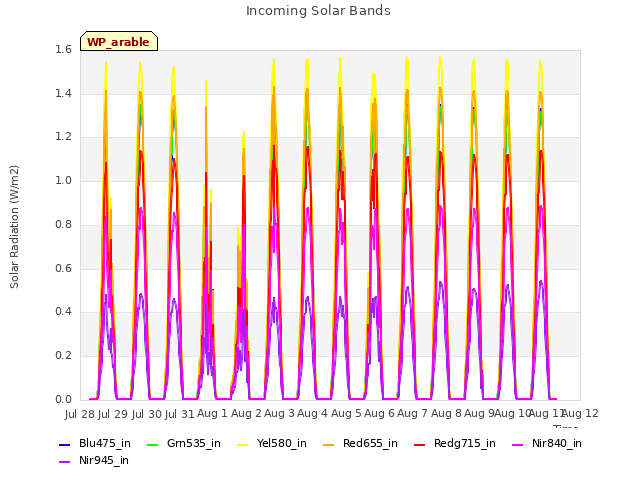Click the Aug 1 x-axis date label
Image resolution: width=640 pixels, height=480 pixels.
(x=212, y=413)
